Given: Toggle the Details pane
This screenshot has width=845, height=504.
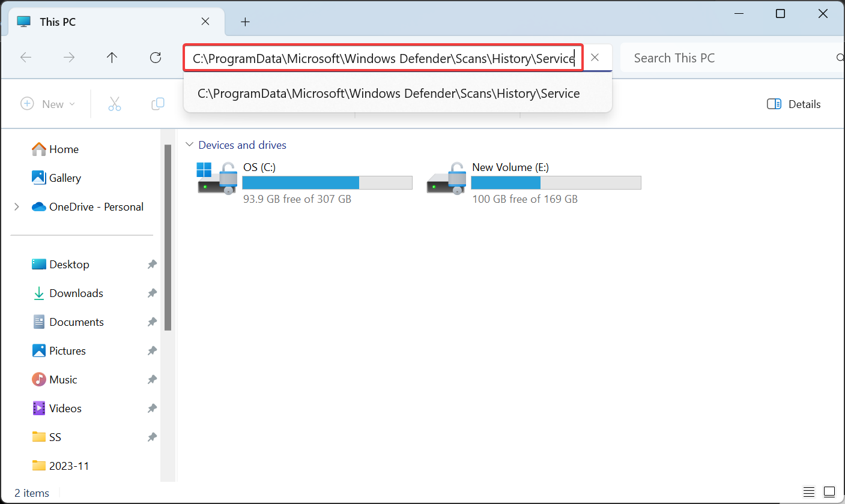Looking at the screenshot, I should tap(794, 104).
